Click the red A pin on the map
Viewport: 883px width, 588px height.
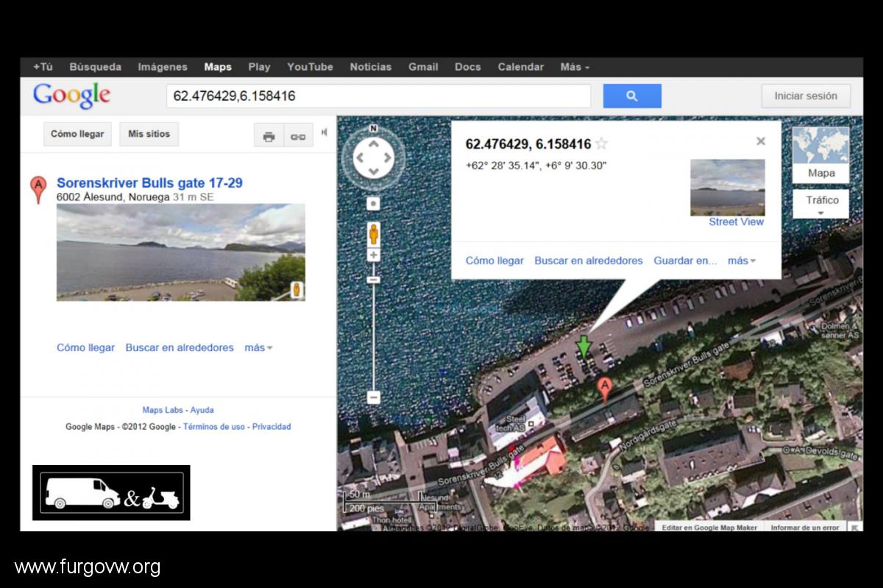605,390
